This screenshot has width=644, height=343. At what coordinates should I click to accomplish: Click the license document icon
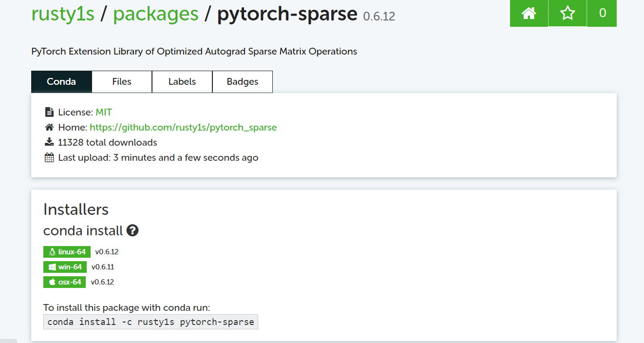point(49,112)
